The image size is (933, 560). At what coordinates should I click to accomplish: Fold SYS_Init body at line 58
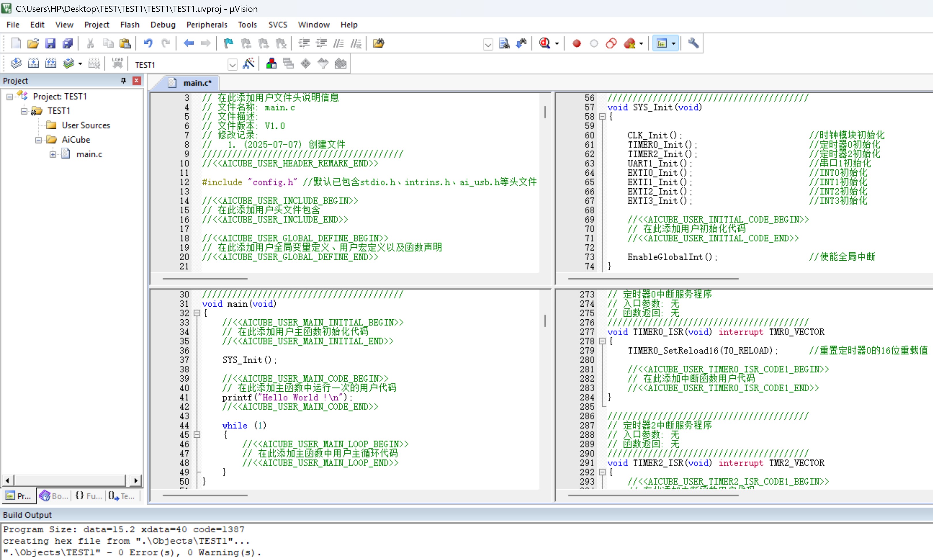click(x=602, y=117)
